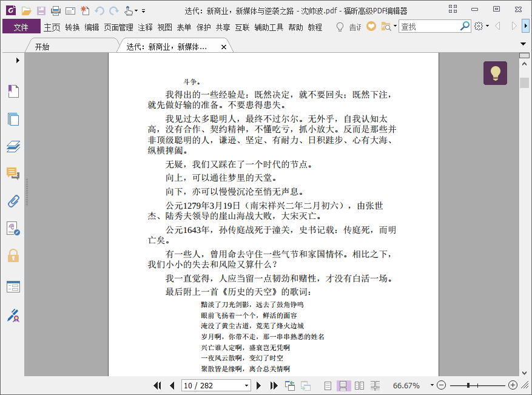Viewport: 532px width, 395px height.
Task: Expand the quick access toolbar customize arrow
Action: coord(144,11)
